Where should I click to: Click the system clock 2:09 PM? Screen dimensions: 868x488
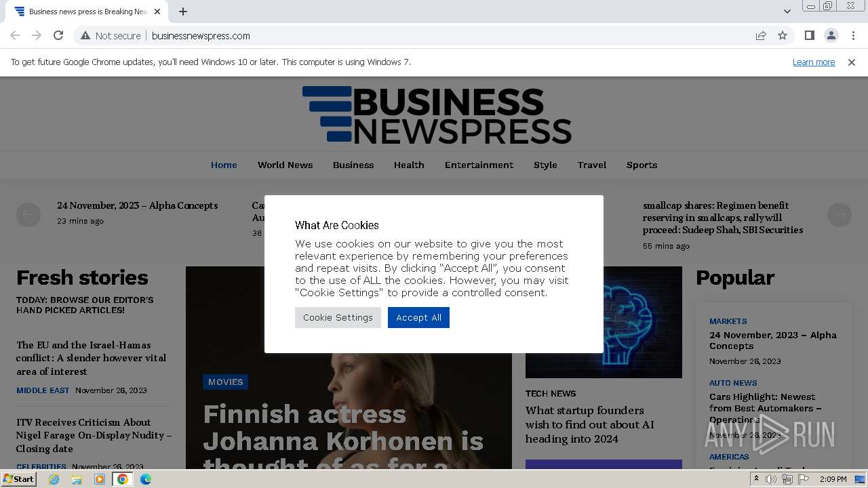[x=833, y=479]
